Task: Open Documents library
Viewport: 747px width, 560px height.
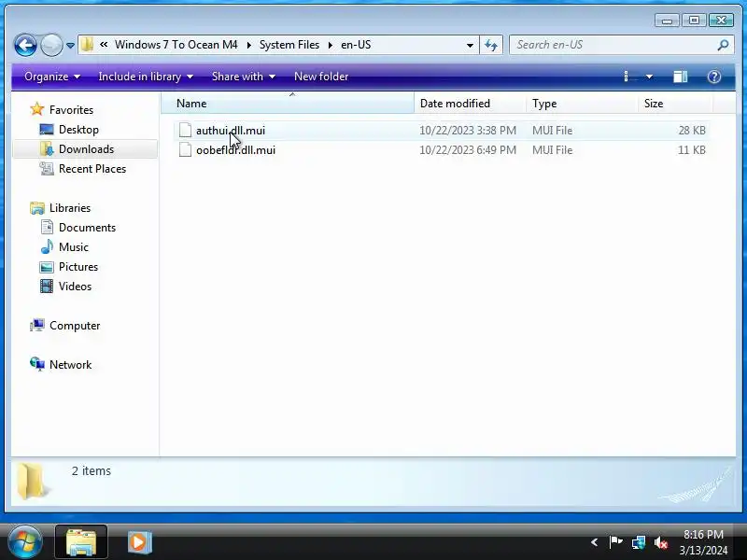Action: [87, 228]
